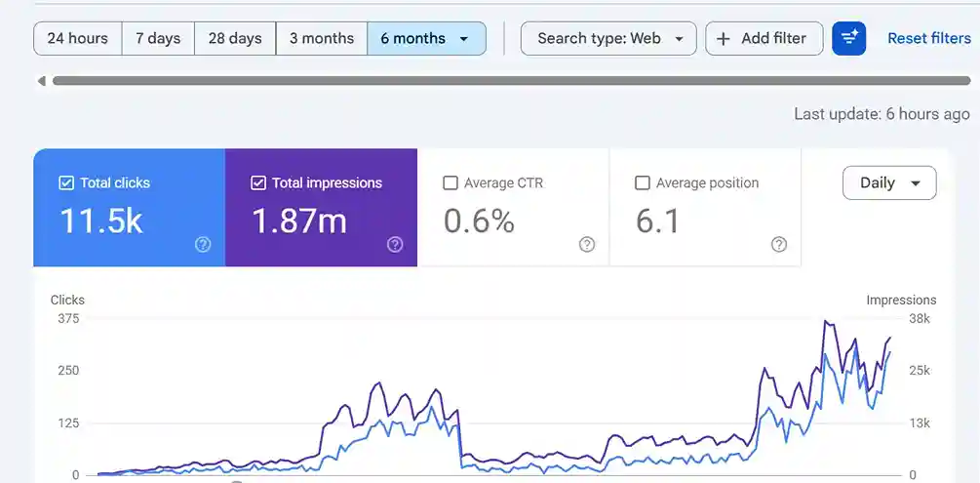980x483 pixels.
Task: Choose the 3 months date range
Action: (x=321, y=38)
